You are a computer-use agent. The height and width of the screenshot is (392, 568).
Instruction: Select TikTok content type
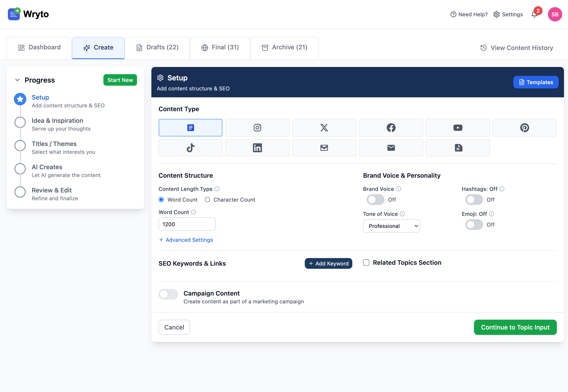190,148
